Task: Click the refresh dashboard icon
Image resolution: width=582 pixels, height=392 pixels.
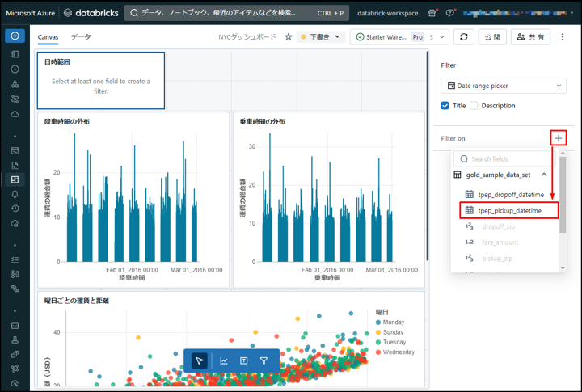Action: pos(463,37)
